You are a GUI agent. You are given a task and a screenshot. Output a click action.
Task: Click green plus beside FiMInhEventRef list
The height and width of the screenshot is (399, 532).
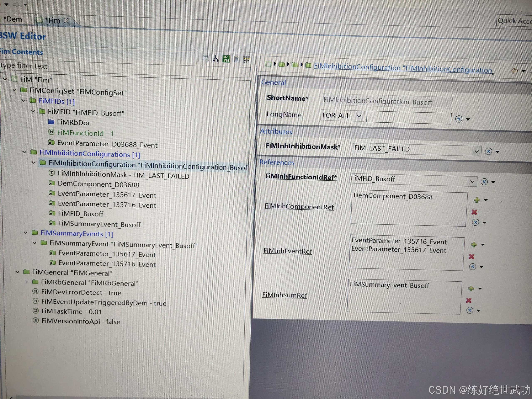(x=474, y=245)
